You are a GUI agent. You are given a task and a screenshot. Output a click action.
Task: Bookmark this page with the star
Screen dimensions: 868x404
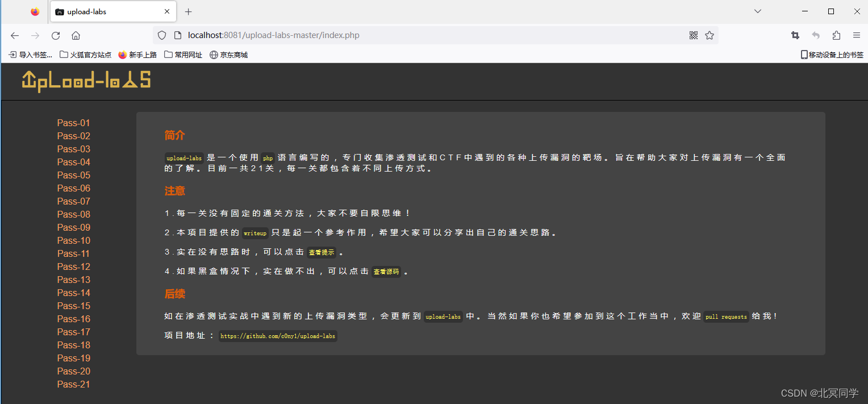coord(710,35)
